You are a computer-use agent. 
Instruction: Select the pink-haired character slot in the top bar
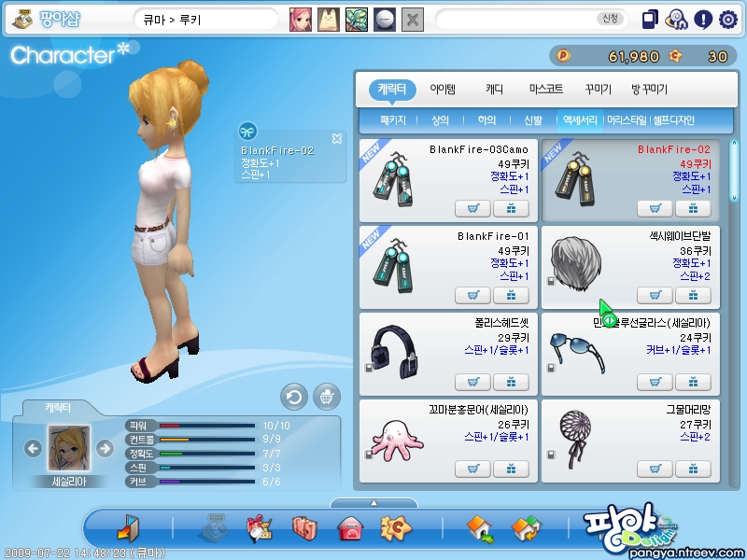point(301,20)
